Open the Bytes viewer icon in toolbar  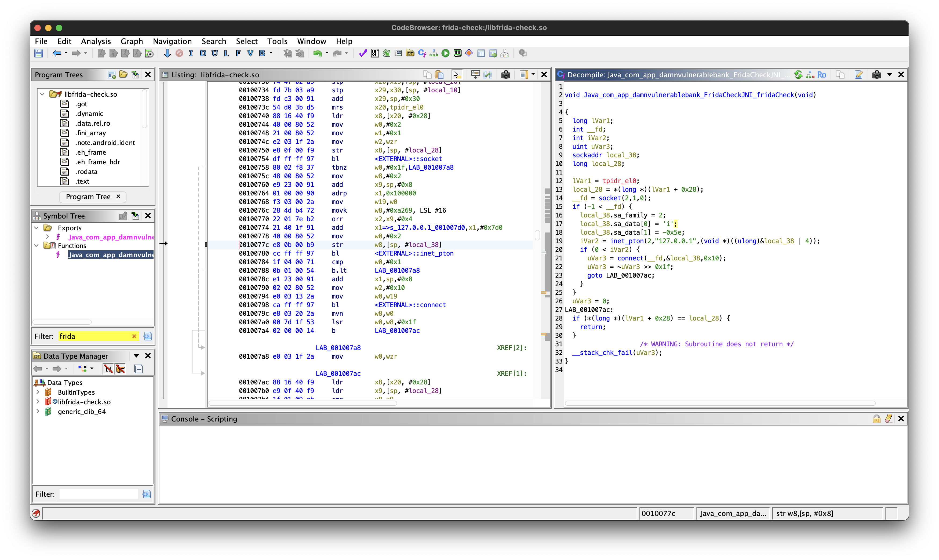[x=375, y=53]
